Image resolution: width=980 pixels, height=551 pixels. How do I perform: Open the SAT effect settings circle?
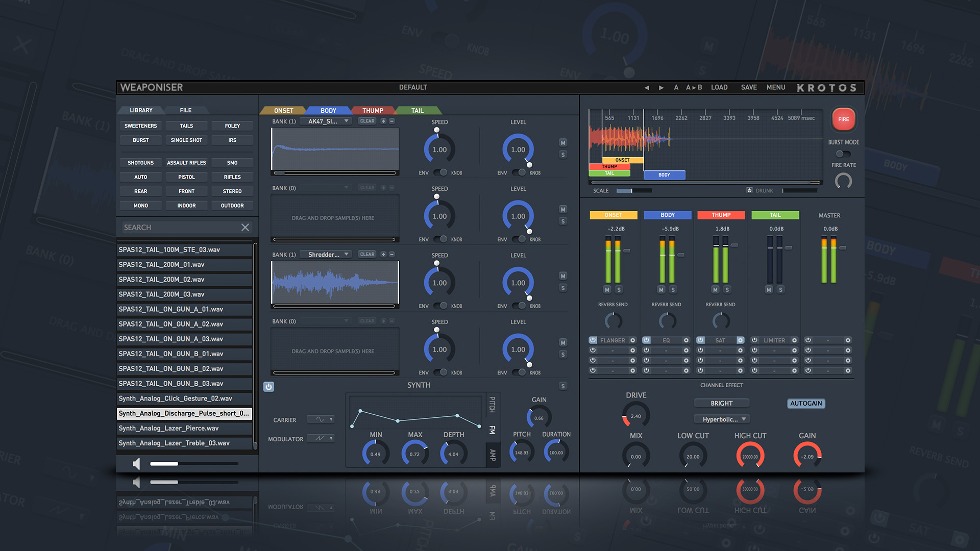(740, 340)
